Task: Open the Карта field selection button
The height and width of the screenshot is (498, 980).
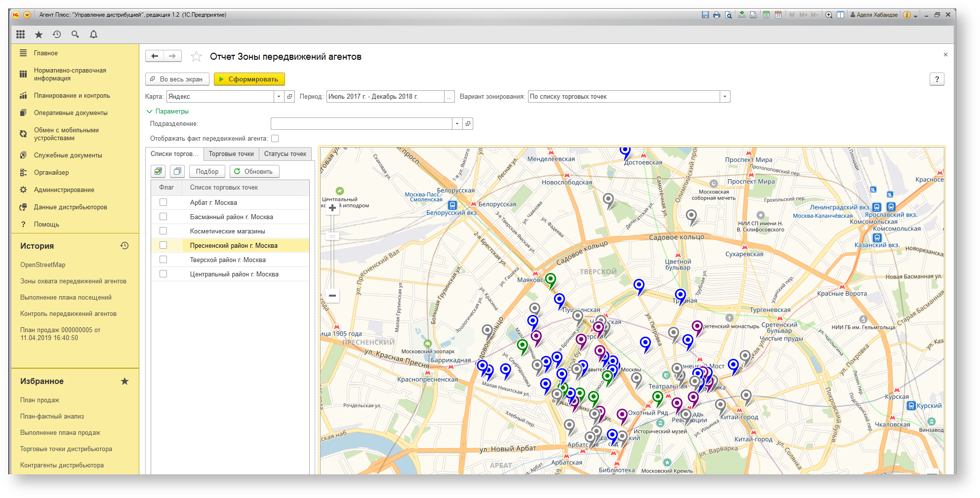Action: pos(290,97)
